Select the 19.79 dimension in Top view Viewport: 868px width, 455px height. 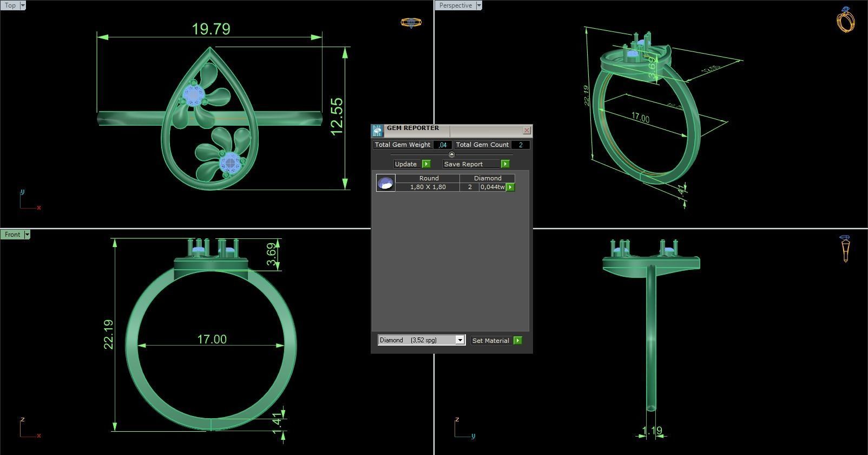coord(211,29)
